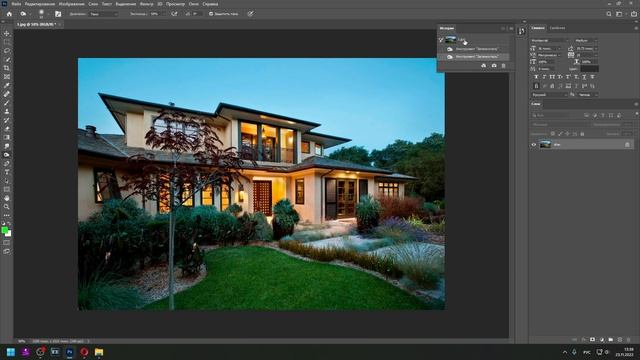Open the Просмотр menu
The image size is (640, 360).
[x=175, y=4]
